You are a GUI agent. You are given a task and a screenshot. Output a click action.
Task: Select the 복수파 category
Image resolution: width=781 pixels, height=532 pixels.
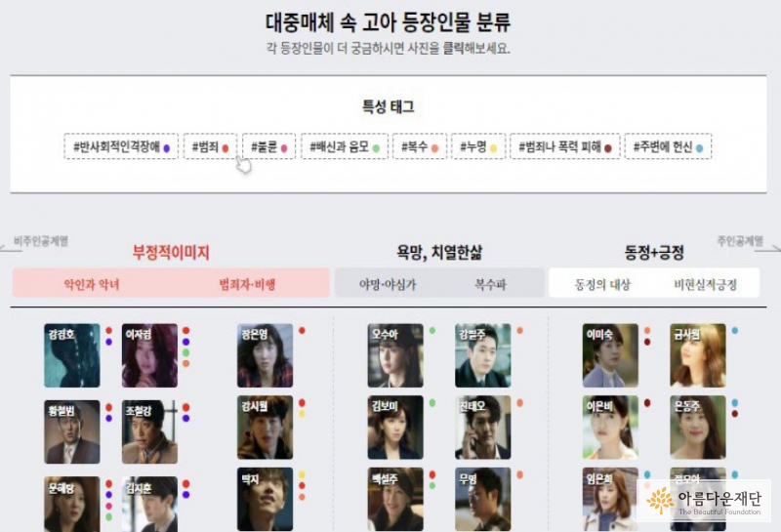point(490,284)
